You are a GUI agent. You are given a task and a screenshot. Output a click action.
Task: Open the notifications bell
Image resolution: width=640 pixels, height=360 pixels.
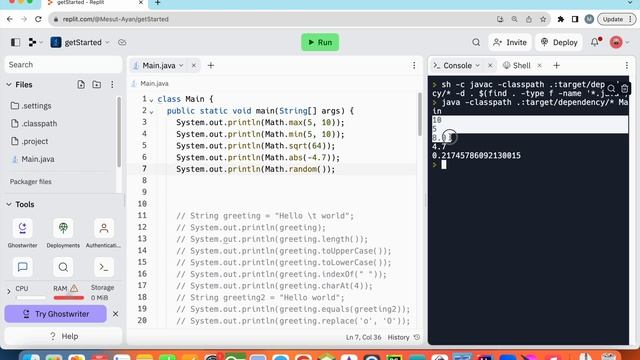click(x=595, y=42)
